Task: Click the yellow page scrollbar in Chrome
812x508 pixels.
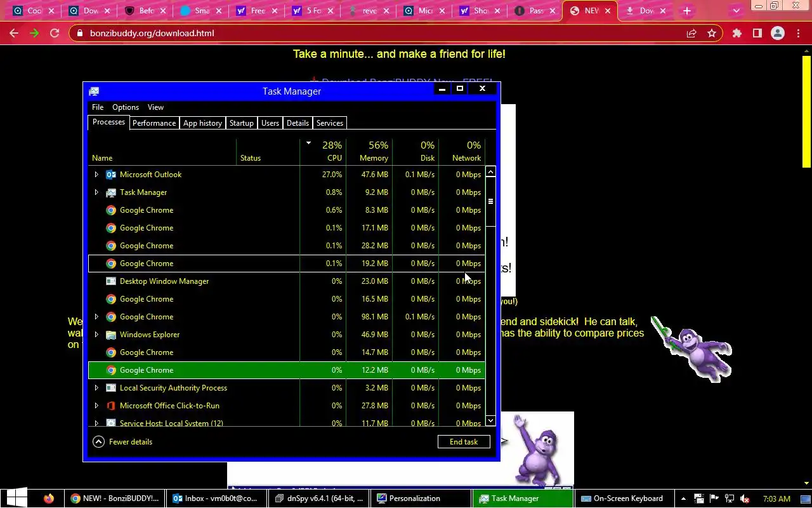Action: (x=806, y=111)
